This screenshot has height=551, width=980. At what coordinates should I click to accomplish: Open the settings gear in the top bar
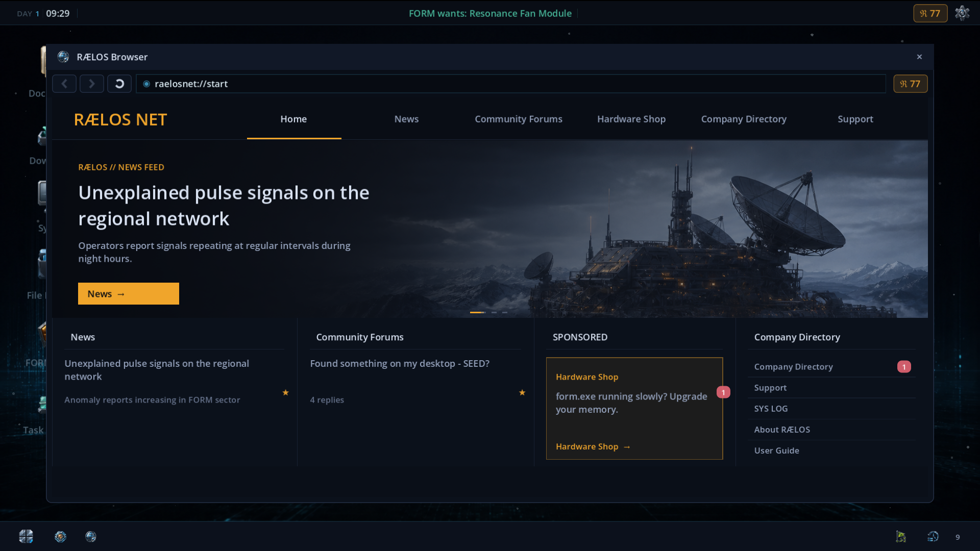962,13
